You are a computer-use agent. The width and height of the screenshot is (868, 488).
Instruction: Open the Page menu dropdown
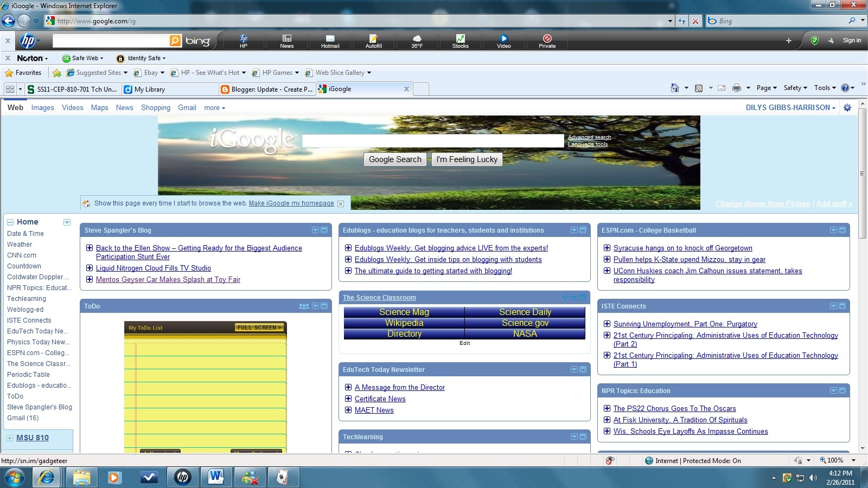point(767,88)
